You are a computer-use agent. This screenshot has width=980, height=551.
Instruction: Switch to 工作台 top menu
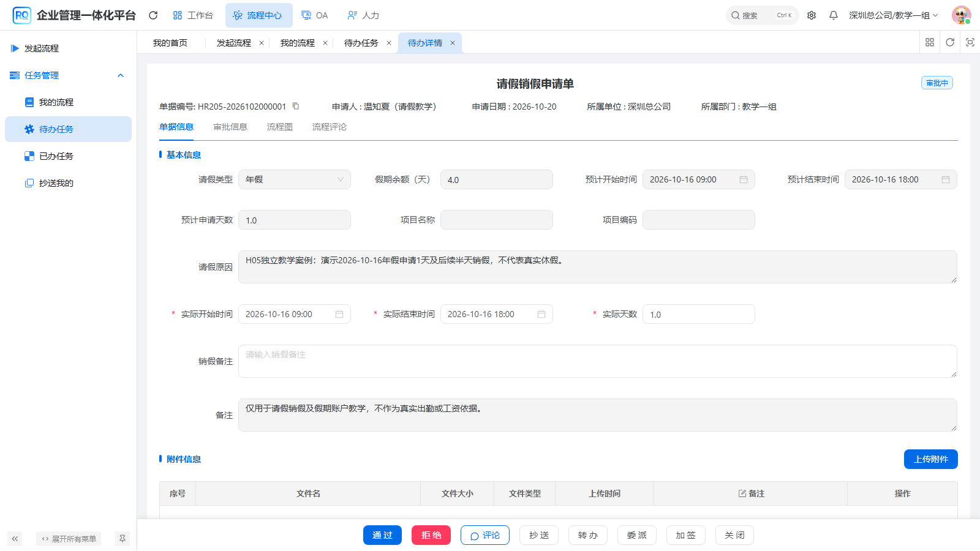pyautogui.click(x=193, y=15)
